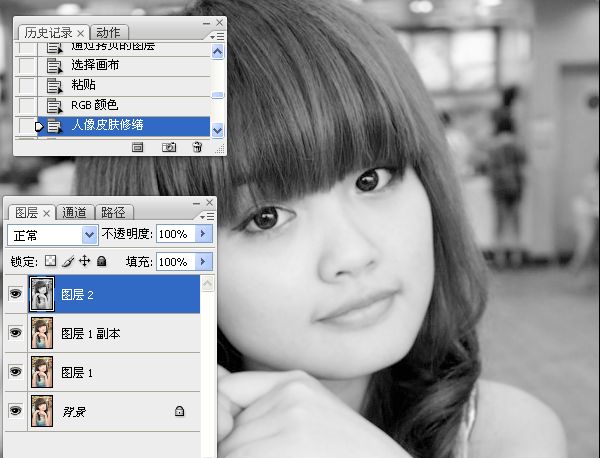Create new document from current history state
The height and width of the screenshot is (458, 600).
click(x=137, y=147)
